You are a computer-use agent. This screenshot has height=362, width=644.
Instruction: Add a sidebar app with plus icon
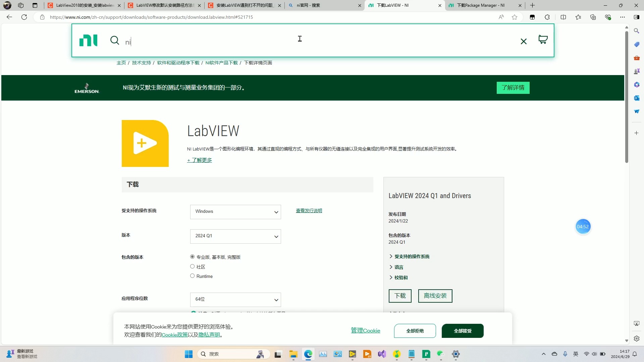pos(637,133)
